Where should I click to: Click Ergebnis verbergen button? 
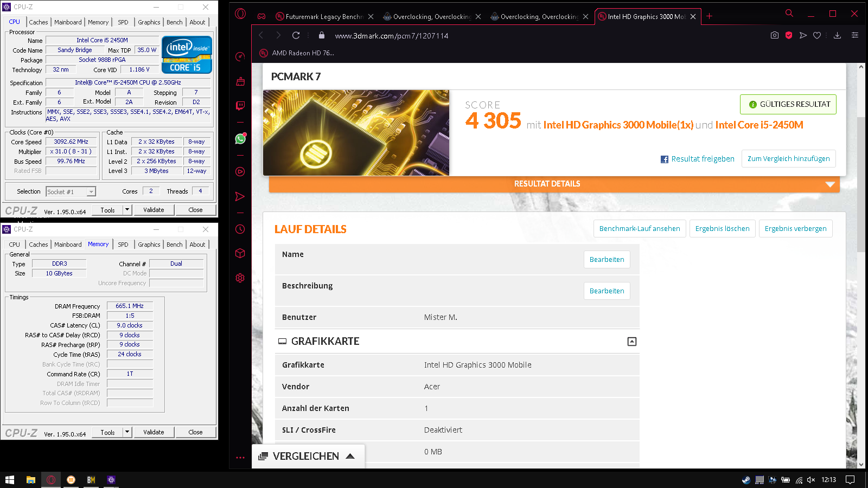pyautogui.click(x=796, y=228)
